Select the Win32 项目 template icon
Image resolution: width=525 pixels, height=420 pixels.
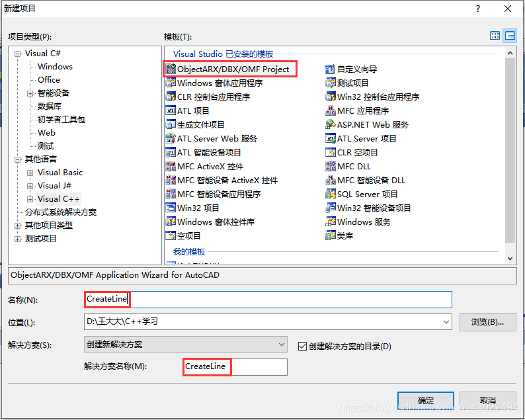(171, 208)
